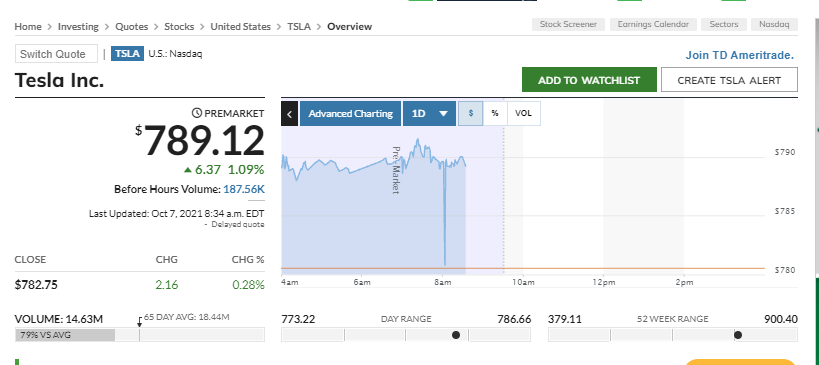
Task: Follow the Join TD Ameritrade link
Action: click(740, 55)
